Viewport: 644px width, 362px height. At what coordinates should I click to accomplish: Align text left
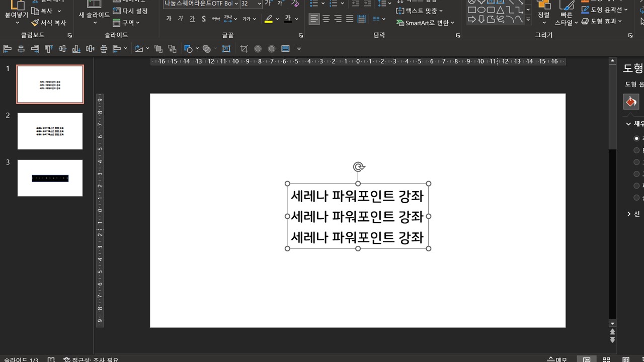[314, 19]
